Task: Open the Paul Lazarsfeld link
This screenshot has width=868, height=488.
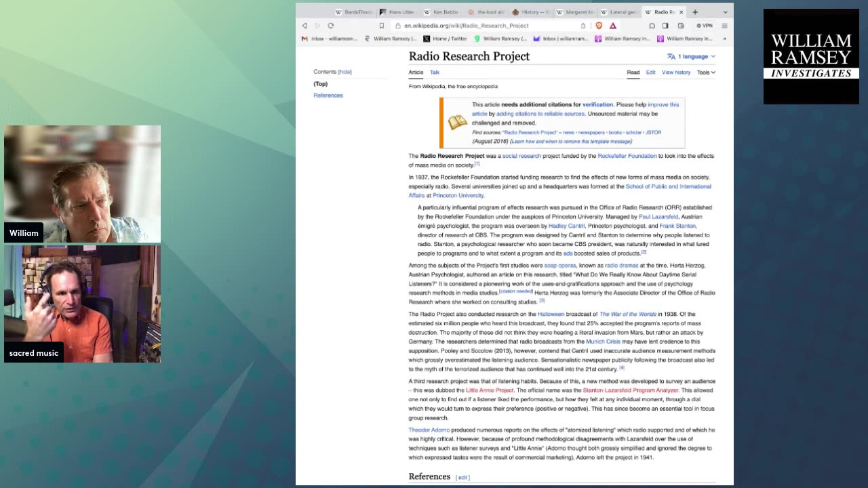Action: 658,217
